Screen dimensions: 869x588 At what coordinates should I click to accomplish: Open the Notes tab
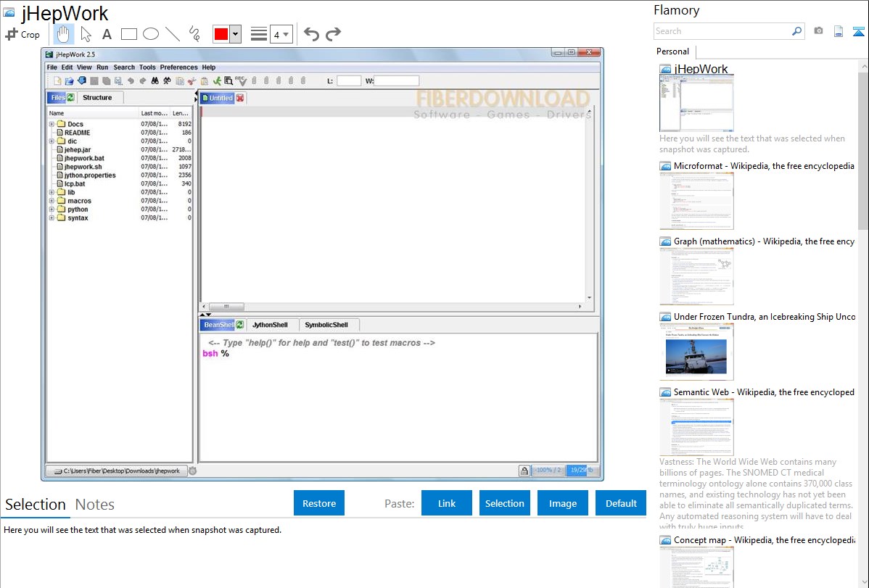95,505
